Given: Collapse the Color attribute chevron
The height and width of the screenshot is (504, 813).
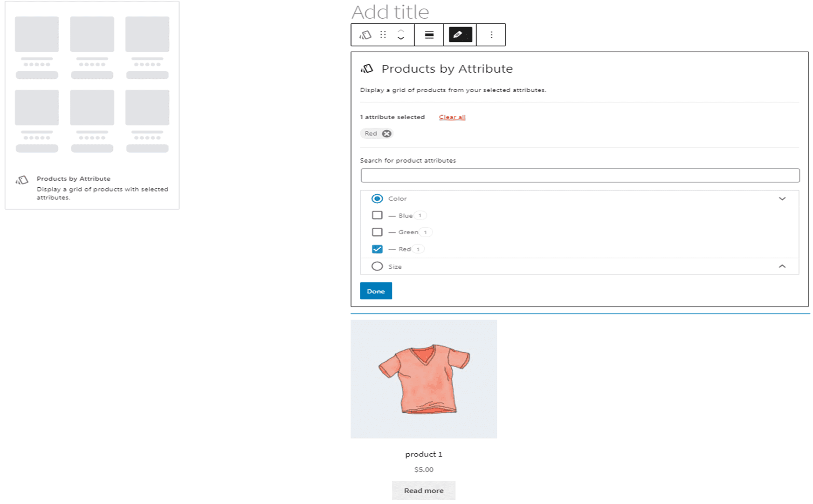Looking at the screenshot, I should click(782, 199).
